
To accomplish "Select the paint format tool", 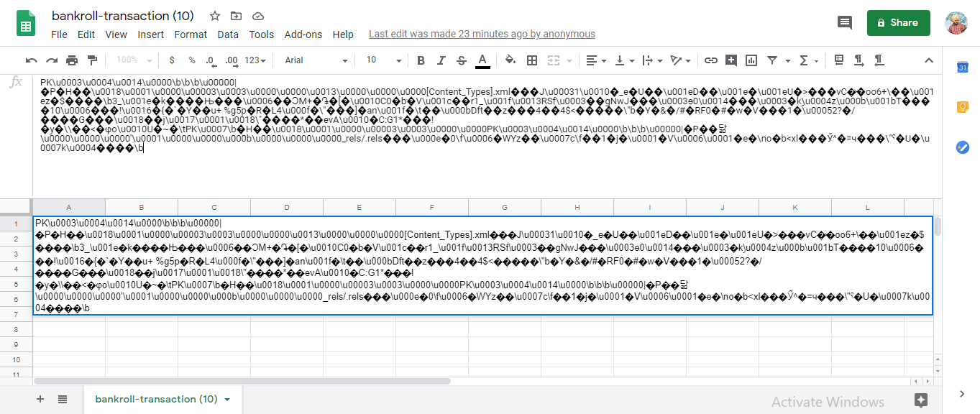I will [x=91, y=60].
